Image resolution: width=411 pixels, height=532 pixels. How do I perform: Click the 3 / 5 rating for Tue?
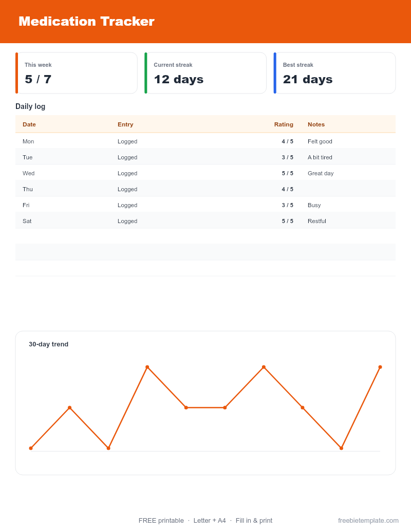[288, 157]
